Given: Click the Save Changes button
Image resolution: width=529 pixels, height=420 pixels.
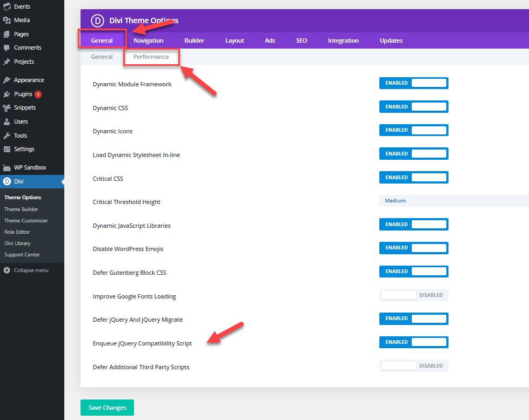Looking at the screenshot, I should point(108,408).
